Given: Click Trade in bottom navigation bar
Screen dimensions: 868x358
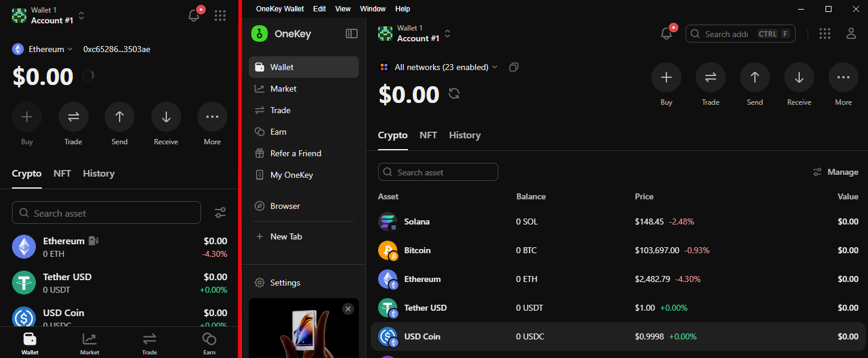Looking at the screenshot, I should point(150,343).
